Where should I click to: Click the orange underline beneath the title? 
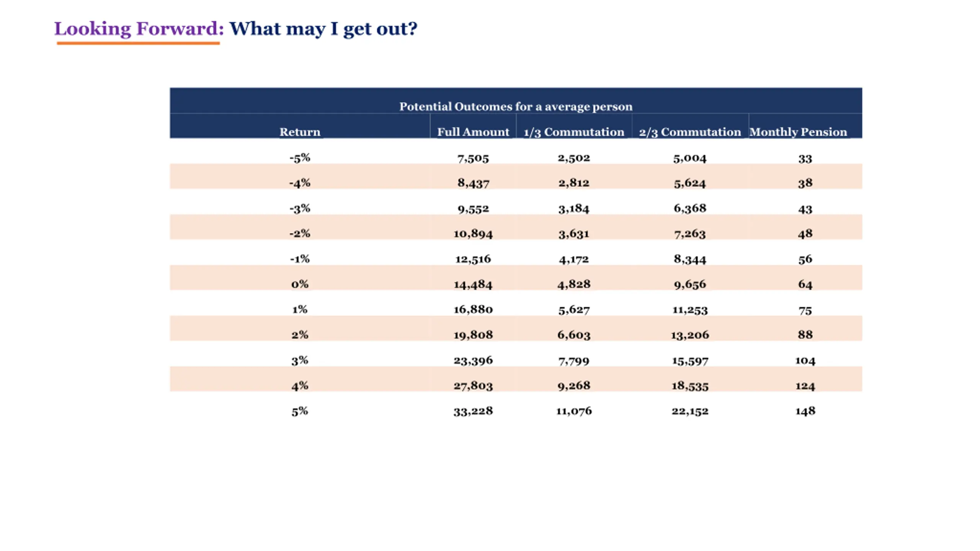[138, 43]
